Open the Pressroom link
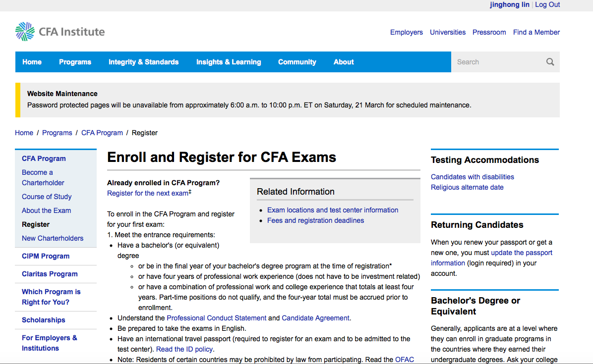 [x=489, y=32]
